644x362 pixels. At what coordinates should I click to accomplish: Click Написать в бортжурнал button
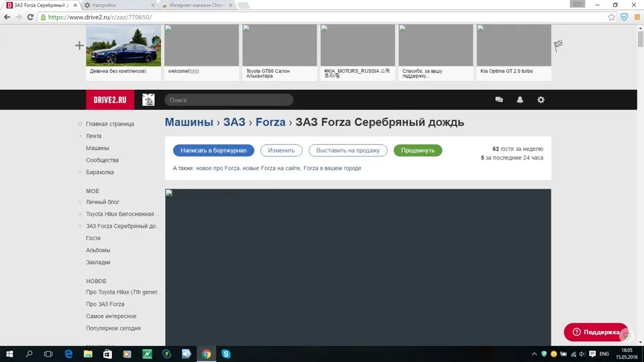[213, 150]
